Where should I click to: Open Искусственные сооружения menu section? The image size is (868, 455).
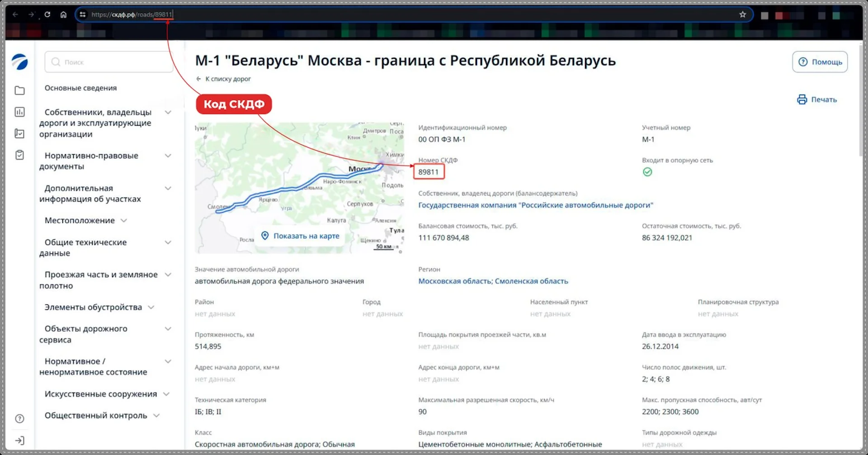pos(166,394)
